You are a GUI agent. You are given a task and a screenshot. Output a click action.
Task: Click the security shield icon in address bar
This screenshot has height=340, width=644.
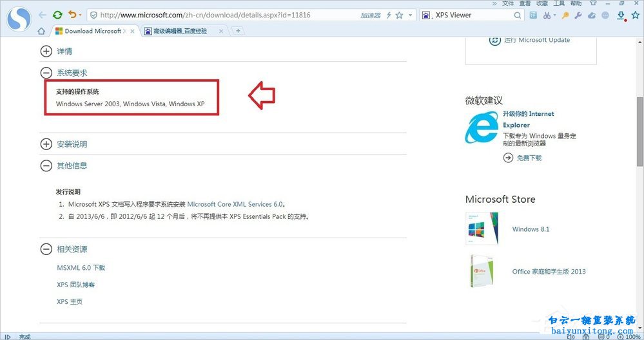coord(93,15)
